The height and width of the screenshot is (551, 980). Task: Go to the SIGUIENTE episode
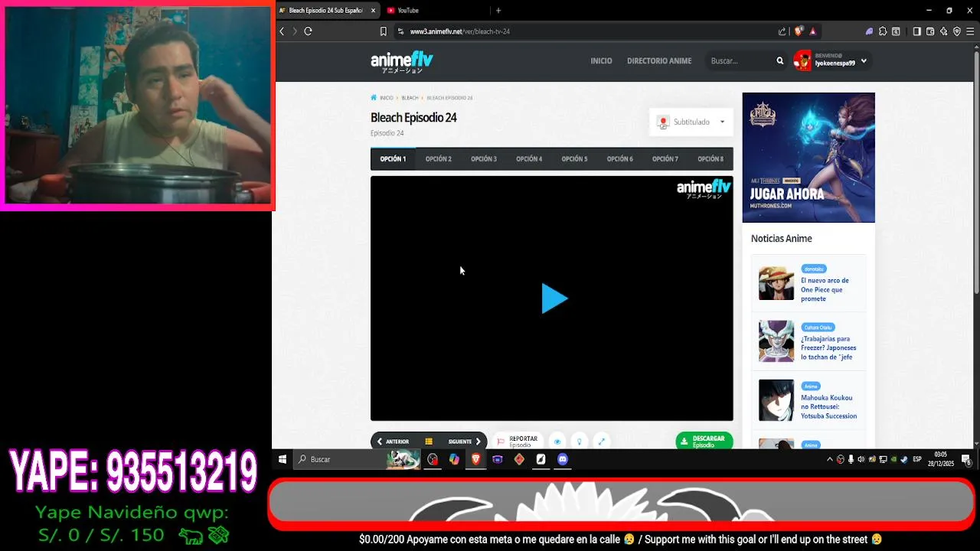[465, 442]
